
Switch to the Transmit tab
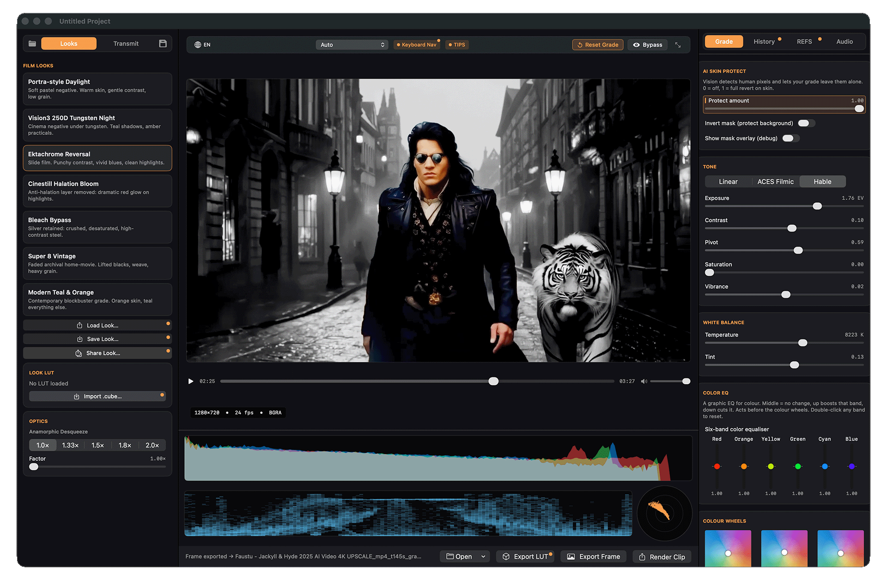126,43
